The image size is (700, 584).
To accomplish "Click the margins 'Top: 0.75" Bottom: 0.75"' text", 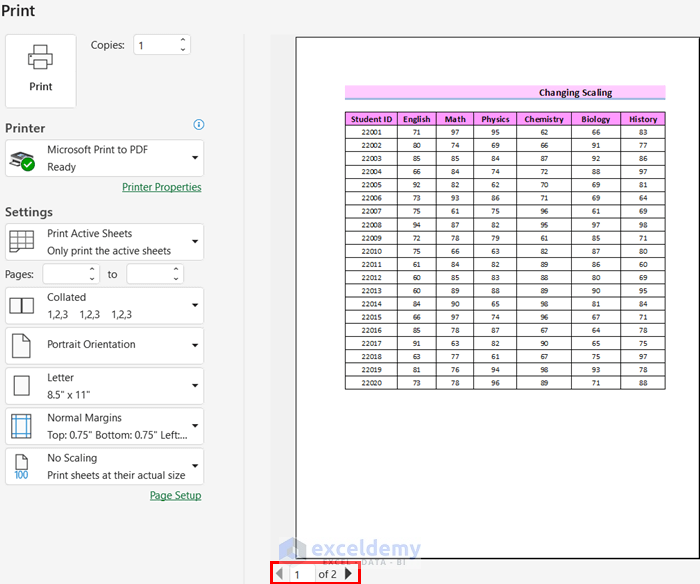I will (x=117, y=435).
